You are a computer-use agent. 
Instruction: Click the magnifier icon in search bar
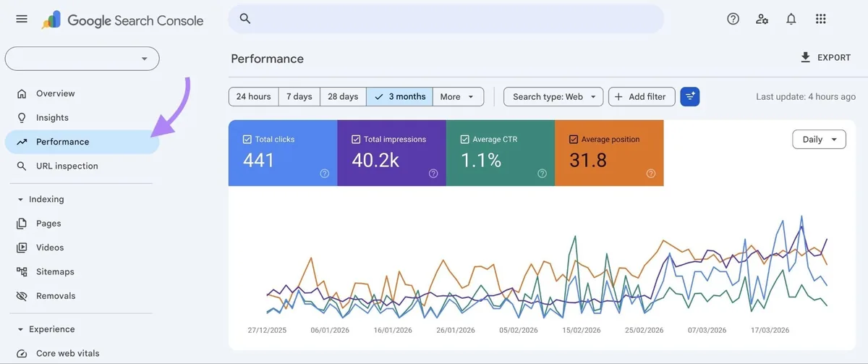click(245, 19)
